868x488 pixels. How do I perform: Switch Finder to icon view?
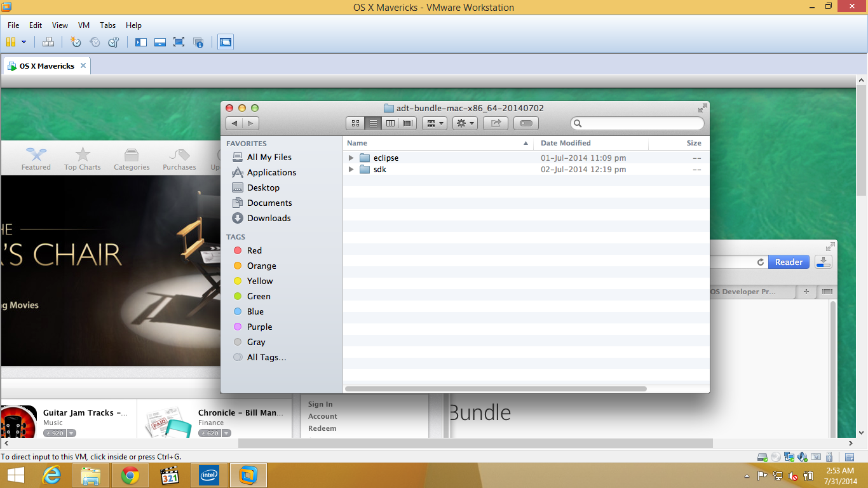tap(356, 123)
